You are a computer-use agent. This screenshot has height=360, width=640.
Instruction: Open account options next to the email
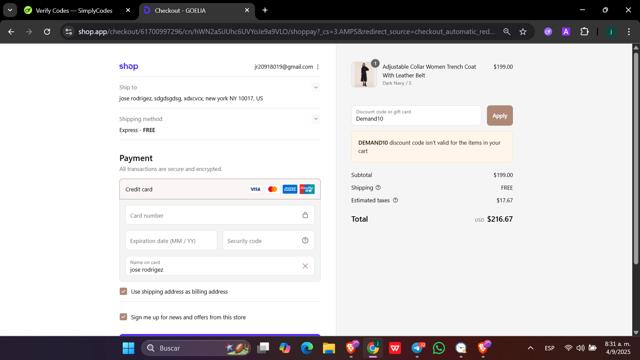[x=318, y=67]
